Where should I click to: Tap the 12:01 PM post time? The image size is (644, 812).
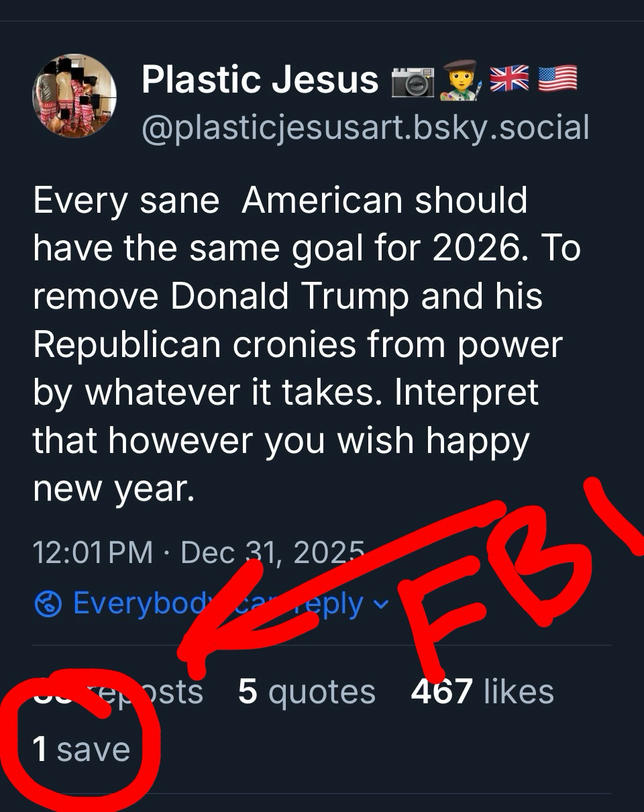coord(93,553)
